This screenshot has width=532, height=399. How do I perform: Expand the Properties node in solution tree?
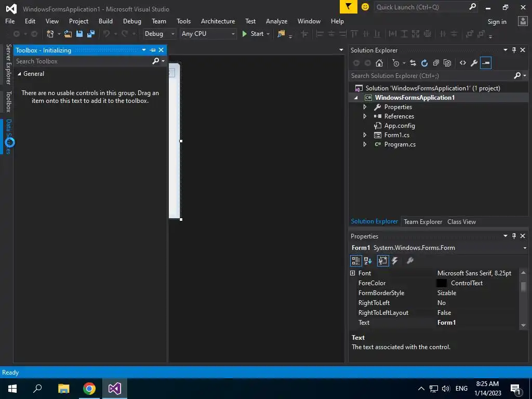click(x=365, y=107)
